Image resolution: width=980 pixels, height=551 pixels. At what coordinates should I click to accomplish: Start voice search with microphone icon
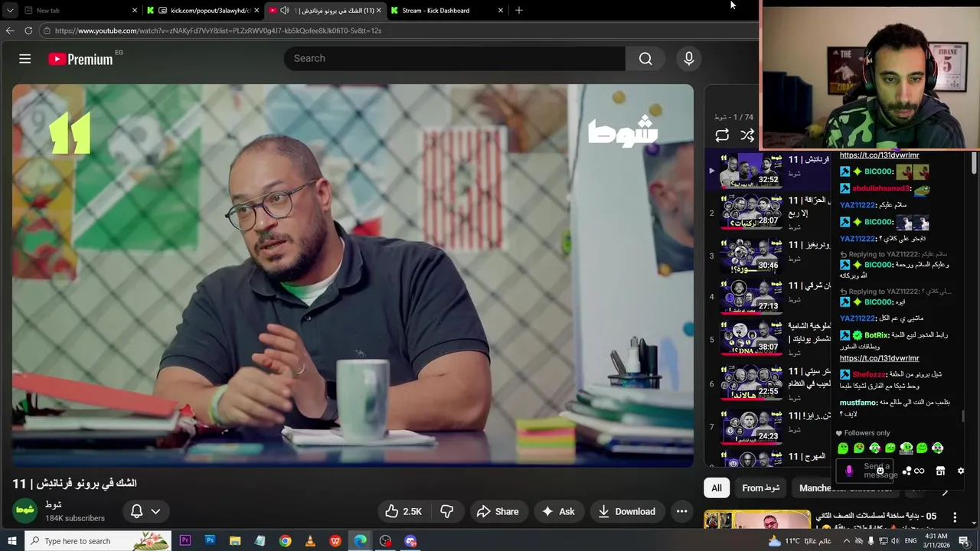point(688,58)
